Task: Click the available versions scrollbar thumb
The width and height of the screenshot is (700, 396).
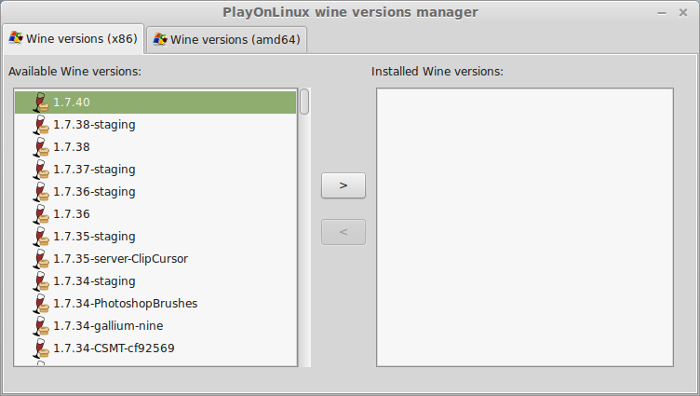Action: (304, 102)
